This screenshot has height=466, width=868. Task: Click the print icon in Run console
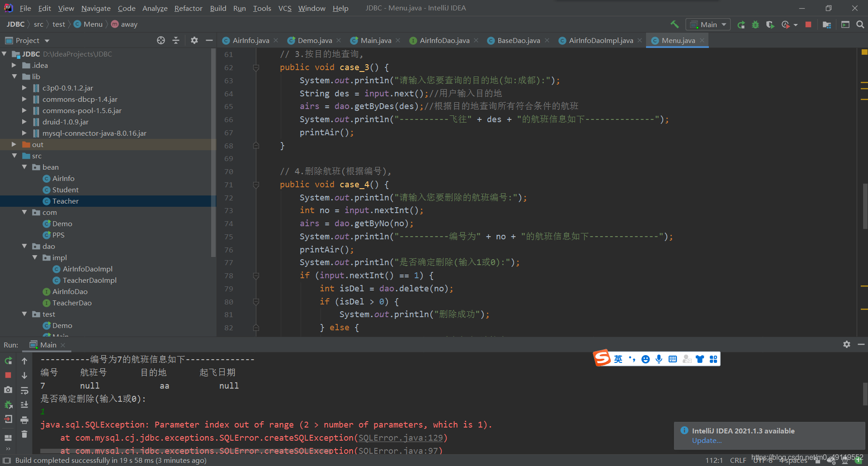click(x=24, y=419)
